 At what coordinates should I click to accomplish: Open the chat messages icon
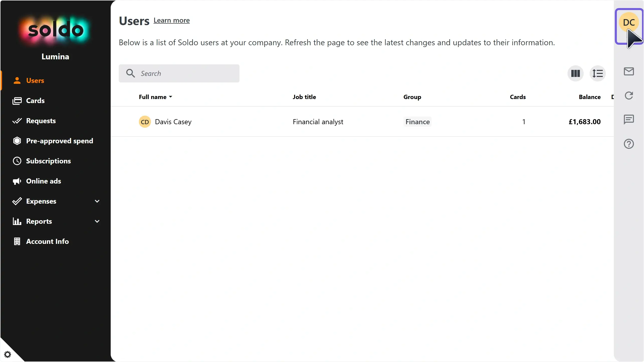(629, 119)
